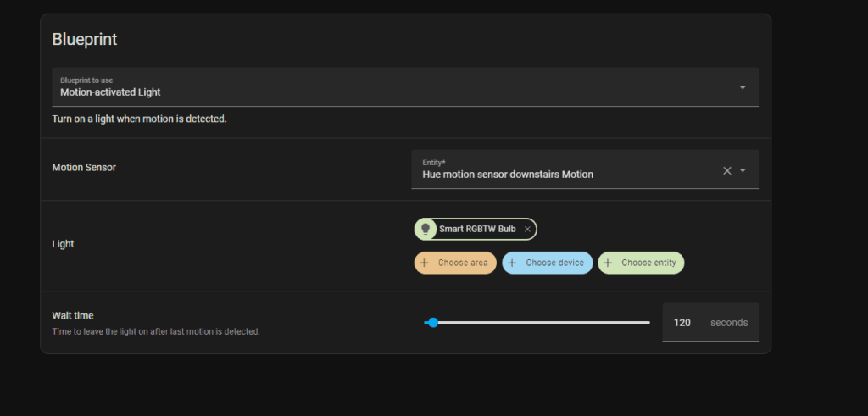Image resolution: width=868 pixels, height=416 pixels.
Task: Click the light bulb icon on the chip
Action: [x=426, y=229]
